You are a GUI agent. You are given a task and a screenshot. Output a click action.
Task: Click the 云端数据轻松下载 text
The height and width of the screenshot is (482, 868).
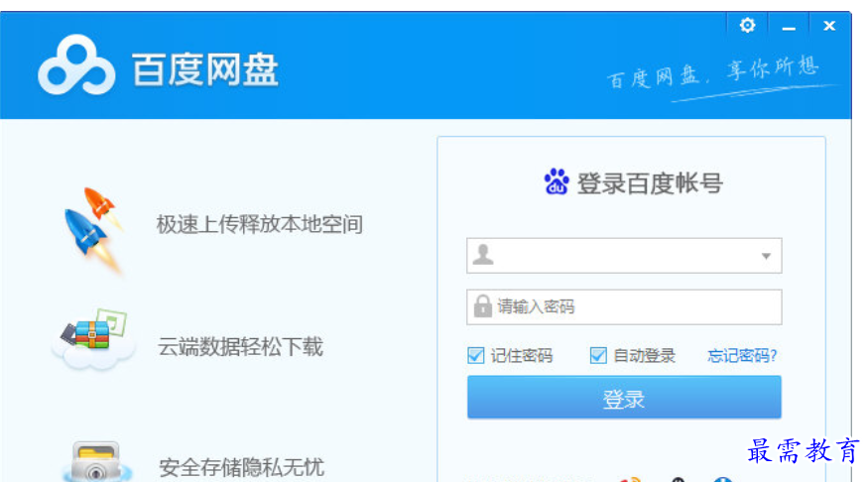coord(240,347)
